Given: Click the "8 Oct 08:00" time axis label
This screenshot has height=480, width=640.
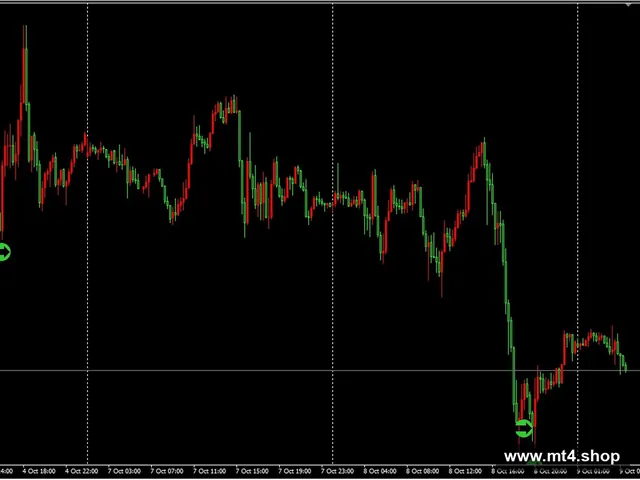Looking at the screenshot, I should [x=422, y=471].
